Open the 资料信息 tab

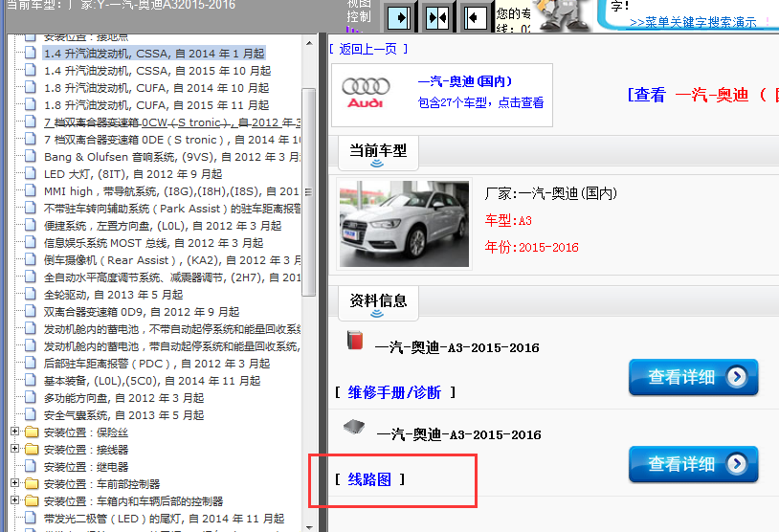click(378, 303)
